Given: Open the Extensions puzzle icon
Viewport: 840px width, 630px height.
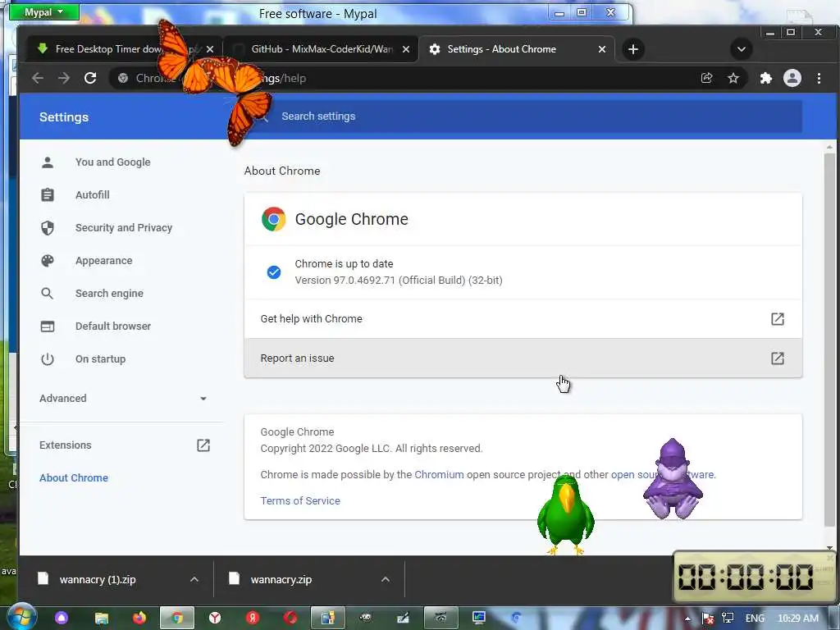Looking at the screenshot, I should click(x=765, y=78).
